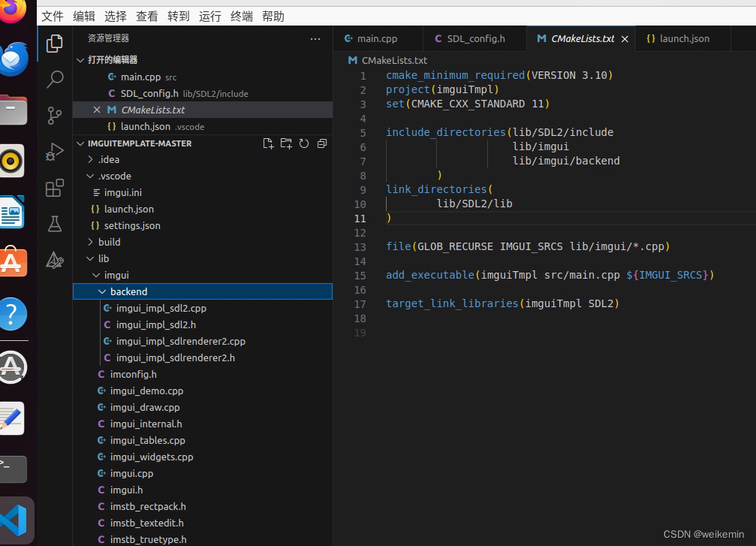
Task: Close the CMakeLists.txt editor tab
Action: click(x=625, y=38)
